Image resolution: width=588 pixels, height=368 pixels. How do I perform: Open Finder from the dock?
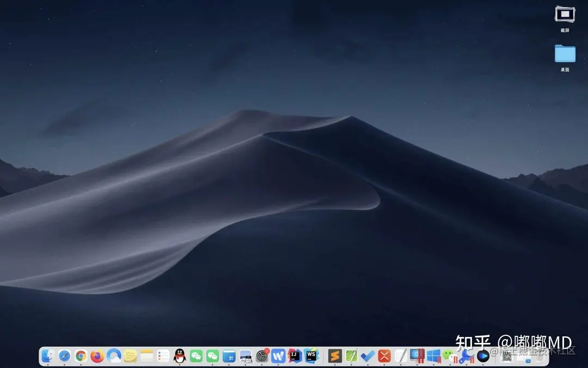pyautogui.click(x=47, y=355)
